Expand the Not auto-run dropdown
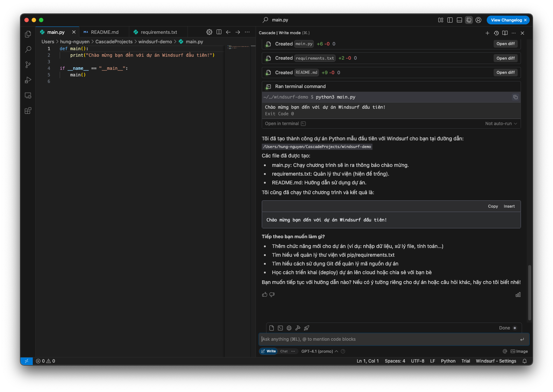553x392 pixels. point(501,124)
